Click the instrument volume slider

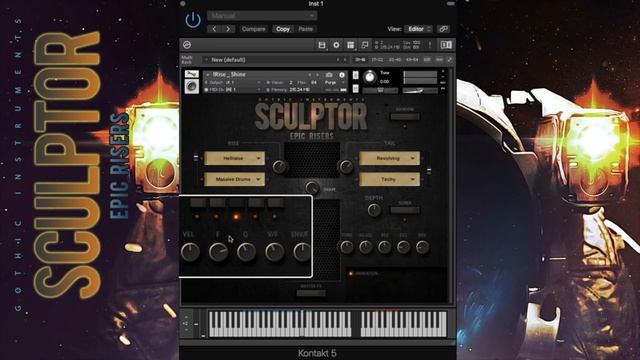coord(420,90)
